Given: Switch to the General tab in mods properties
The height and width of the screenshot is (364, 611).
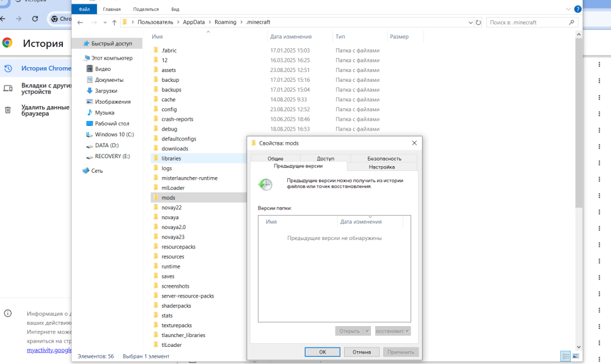Looking at the screenshot, I should pos(276,158).
